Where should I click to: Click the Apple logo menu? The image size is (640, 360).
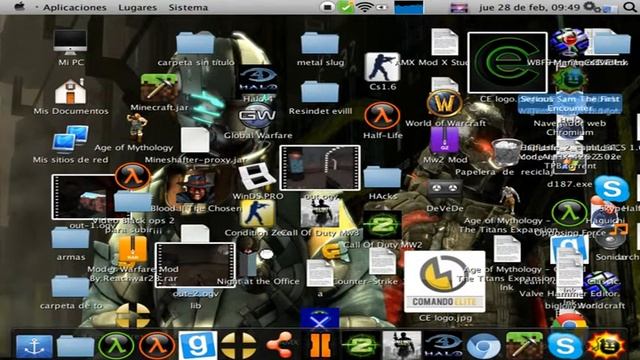coord(20,7)
